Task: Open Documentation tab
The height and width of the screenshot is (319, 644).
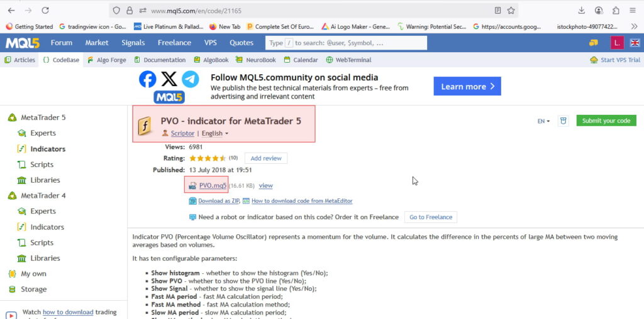Action: [x=160, y=60]
